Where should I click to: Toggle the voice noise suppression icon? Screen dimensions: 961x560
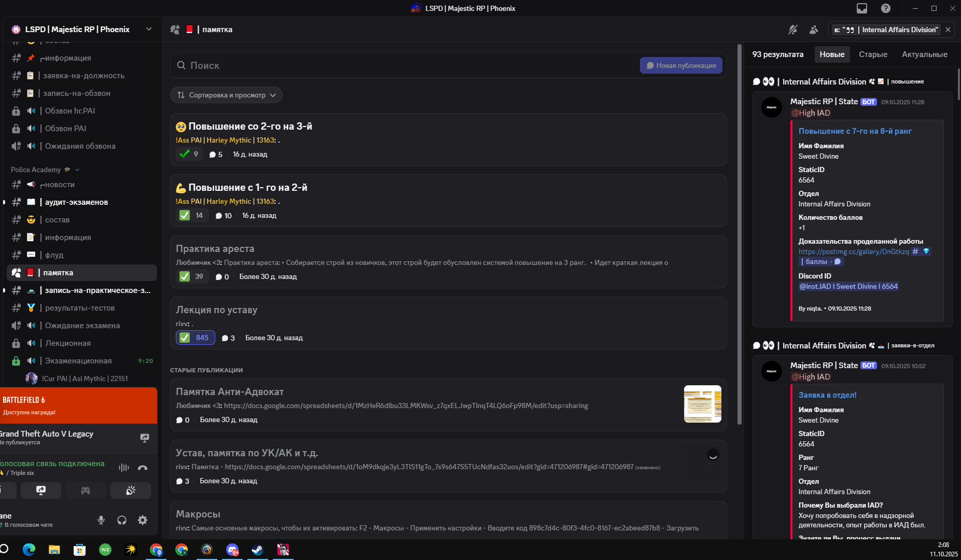click(x=124, y=468)
